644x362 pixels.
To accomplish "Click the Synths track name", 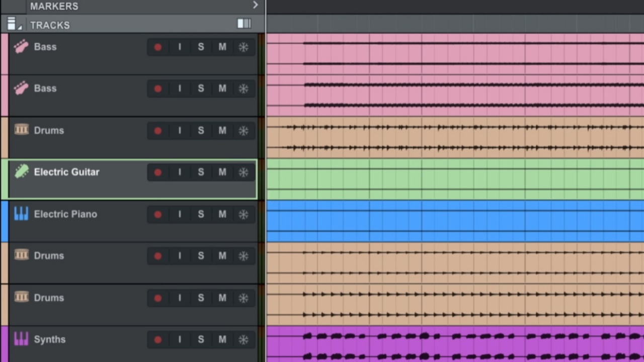I will coord(49,339).
